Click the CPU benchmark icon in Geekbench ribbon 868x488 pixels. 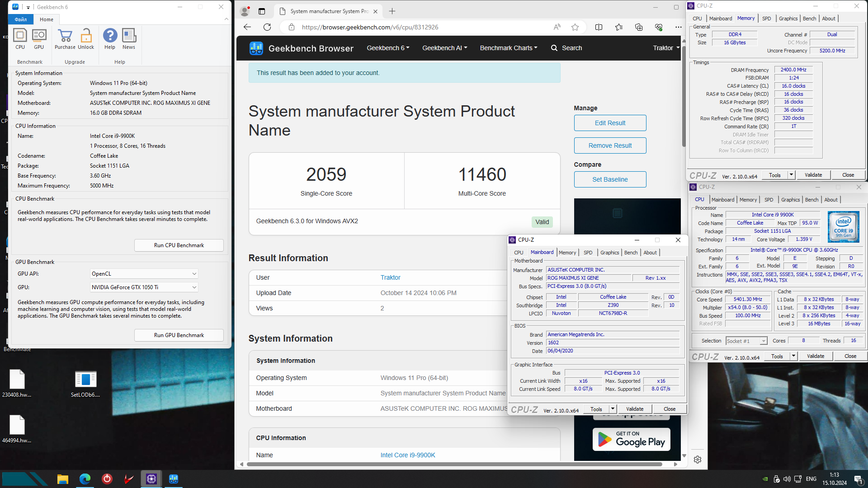20,39
